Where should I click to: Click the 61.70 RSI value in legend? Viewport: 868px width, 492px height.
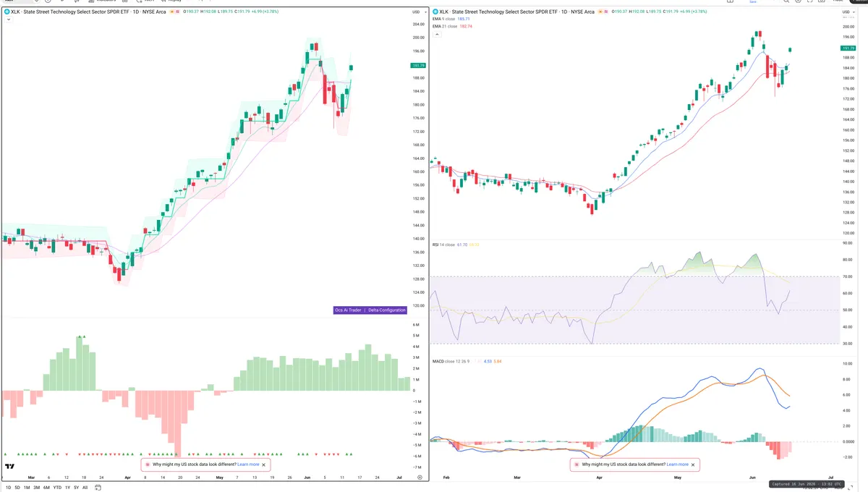tap(462, 245)
